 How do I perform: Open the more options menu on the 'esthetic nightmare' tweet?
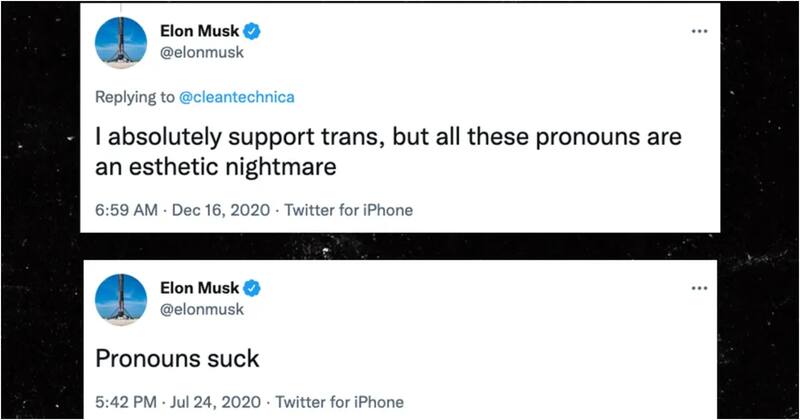(699, 31)
